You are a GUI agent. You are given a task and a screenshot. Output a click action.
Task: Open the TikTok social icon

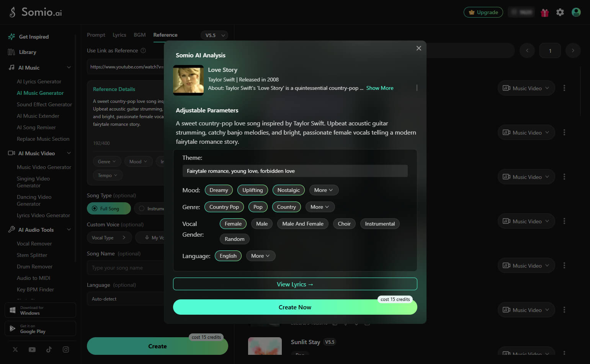coord(49,349)
